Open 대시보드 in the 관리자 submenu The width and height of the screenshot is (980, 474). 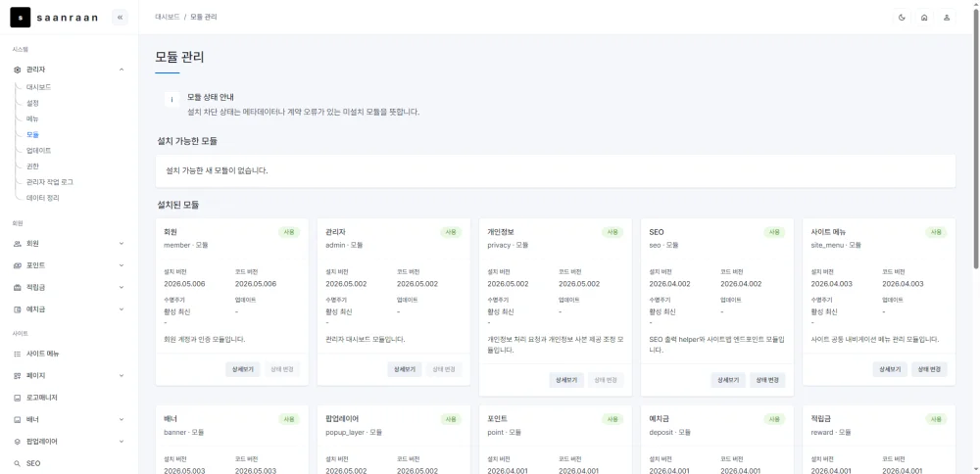click(39, 87)
